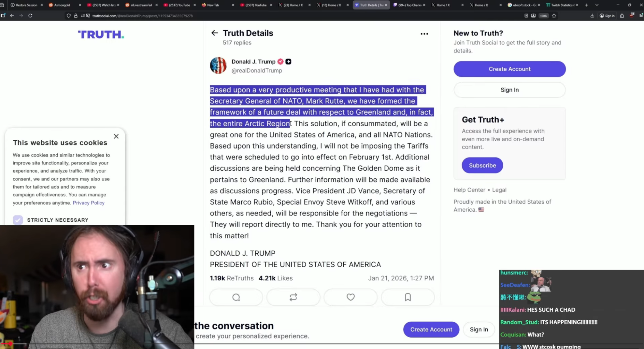This screenshot has height=349, width=644.
Task: Click the ReTruth arrows icon
Action: coord(293,297)
